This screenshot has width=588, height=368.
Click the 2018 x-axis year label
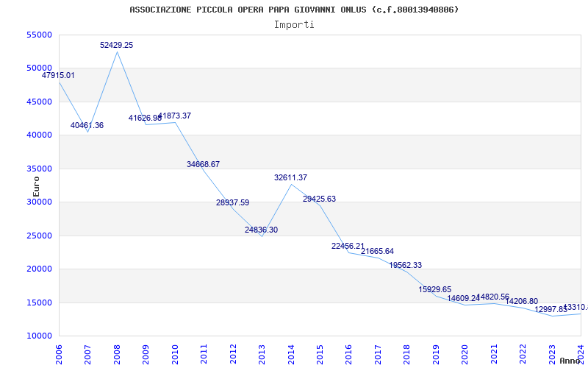(407, 355)
